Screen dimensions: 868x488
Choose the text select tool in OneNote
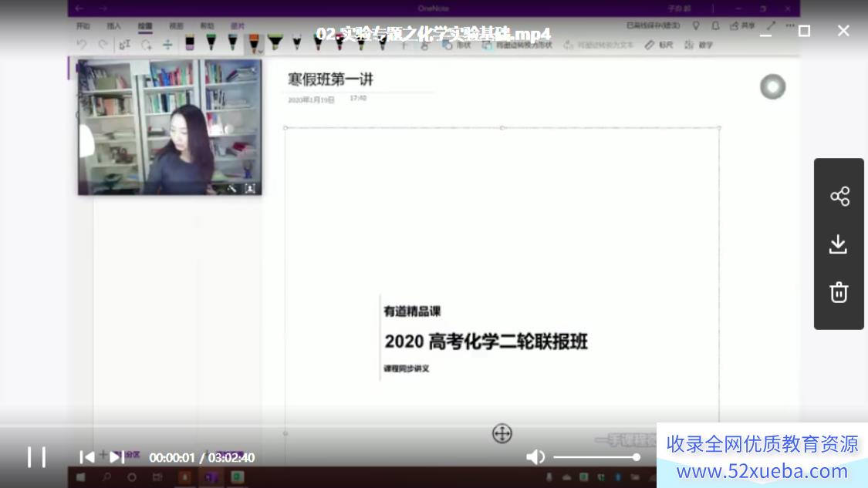click(124, 44)
